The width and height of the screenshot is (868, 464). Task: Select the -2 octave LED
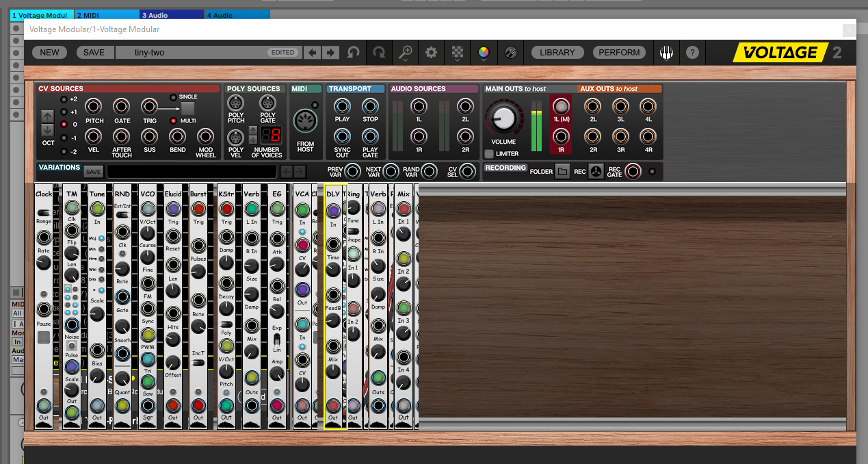(x=64, y=151)
